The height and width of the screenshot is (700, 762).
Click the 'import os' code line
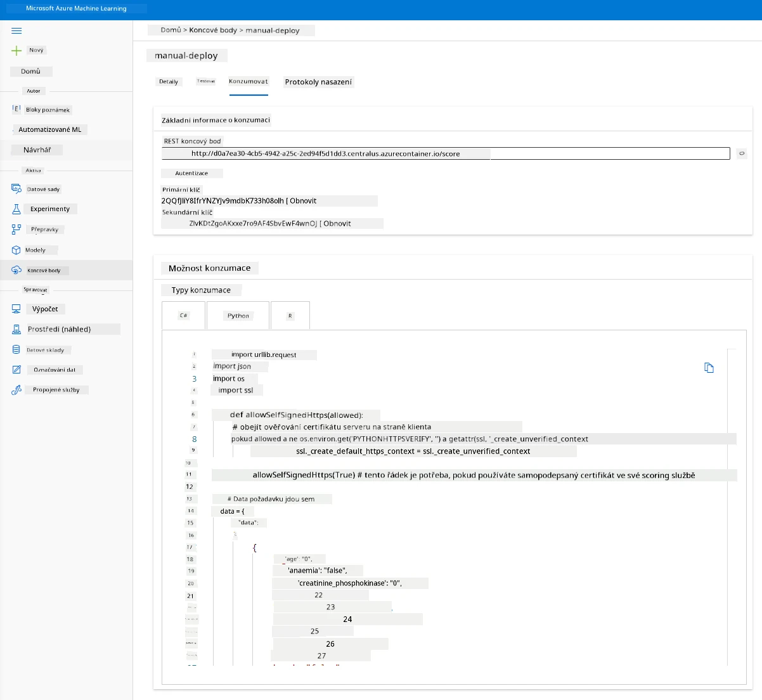229,379
